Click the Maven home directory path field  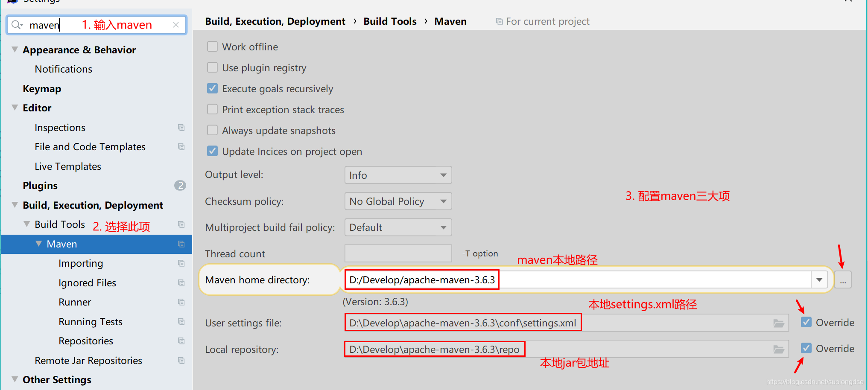[x=578, y=280]
